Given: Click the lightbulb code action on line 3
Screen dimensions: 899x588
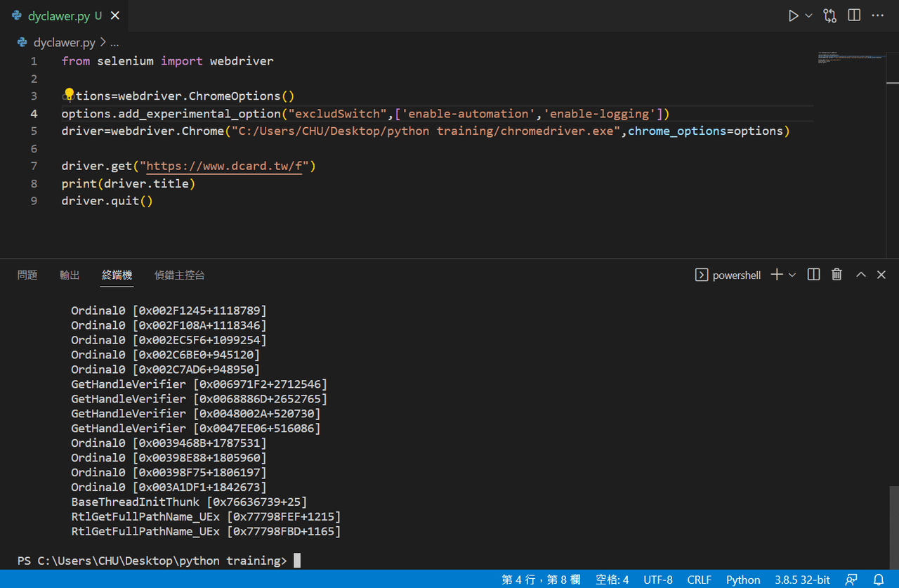Looking at the screenshot, I should (x=68, y=92).
